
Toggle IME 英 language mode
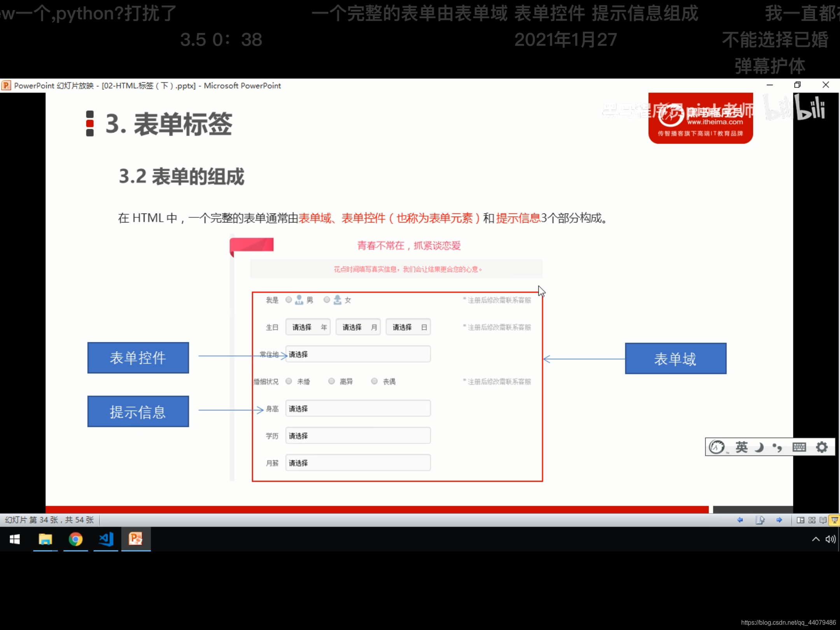pos(741,447)
